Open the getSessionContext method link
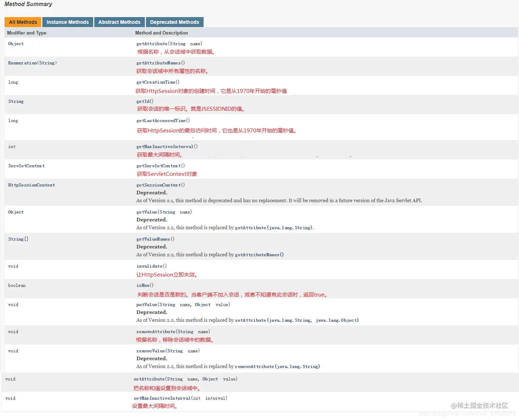This screenshot has width=519, height=420. point(159,185)
